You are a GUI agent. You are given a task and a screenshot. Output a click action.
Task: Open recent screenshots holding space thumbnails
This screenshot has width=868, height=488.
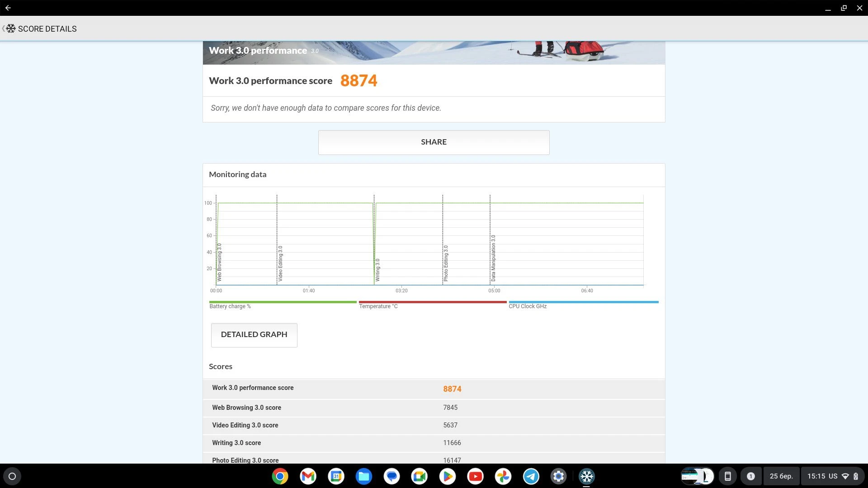point(697,476)
